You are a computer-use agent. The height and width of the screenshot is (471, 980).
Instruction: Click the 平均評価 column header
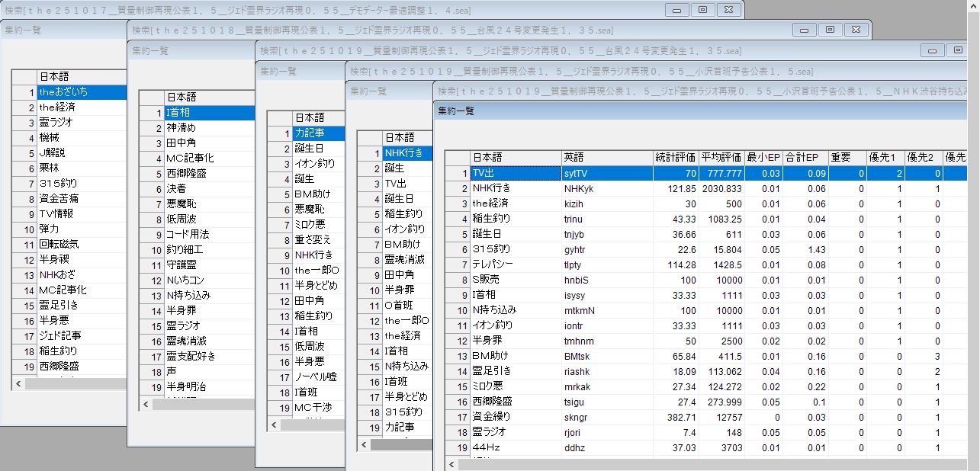coord(721,158)
